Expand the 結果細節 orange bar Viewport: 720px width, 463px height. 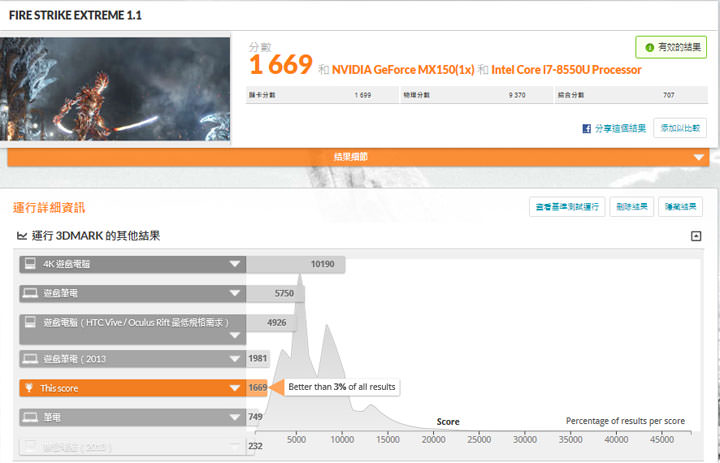(699, 157)
